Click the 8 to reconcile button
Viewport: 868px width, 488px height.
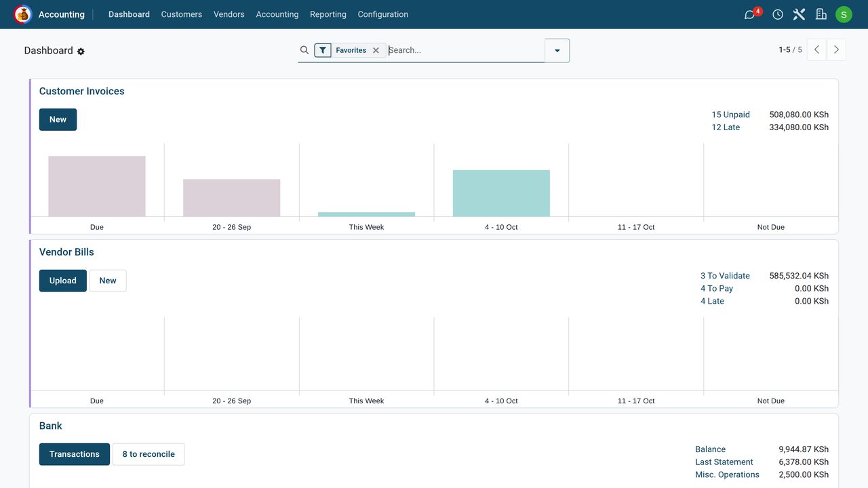[149, 454]
